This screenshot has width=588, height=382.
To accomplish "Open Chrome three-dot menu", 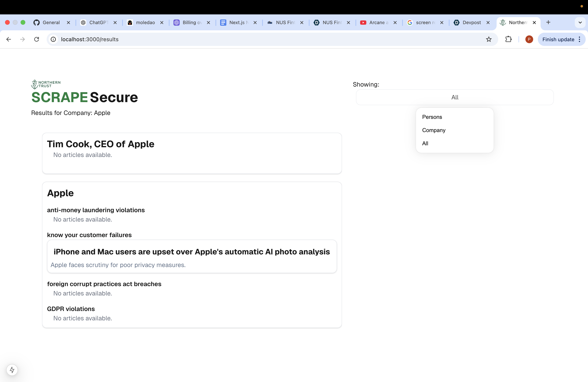I will pos(580,39).
